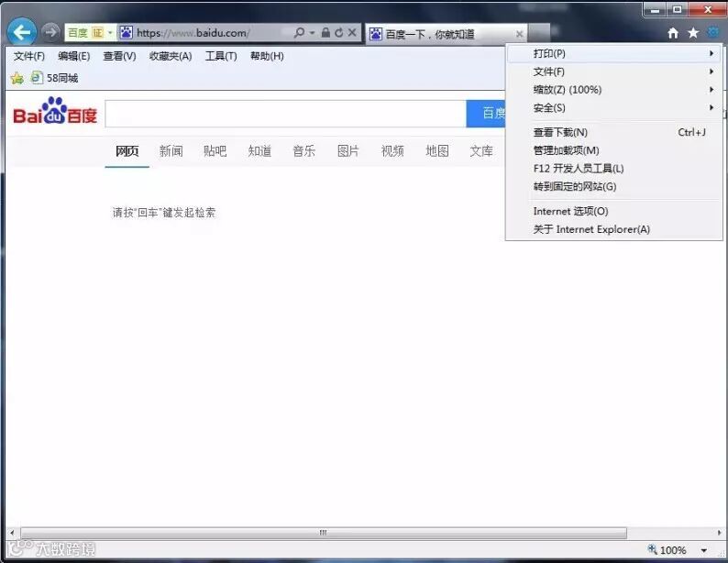
Task: Click the Tools gear icon
Action: tap(712, 32)
